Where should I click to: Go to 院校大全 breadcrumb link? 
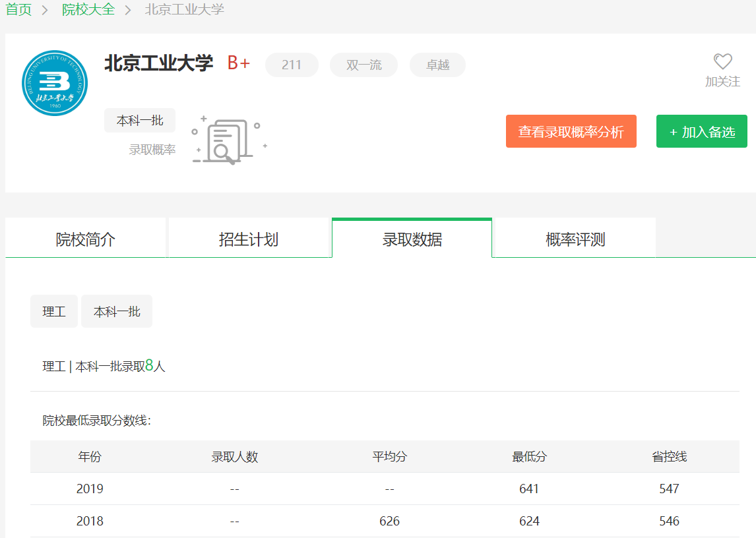[x=88, y=10]
